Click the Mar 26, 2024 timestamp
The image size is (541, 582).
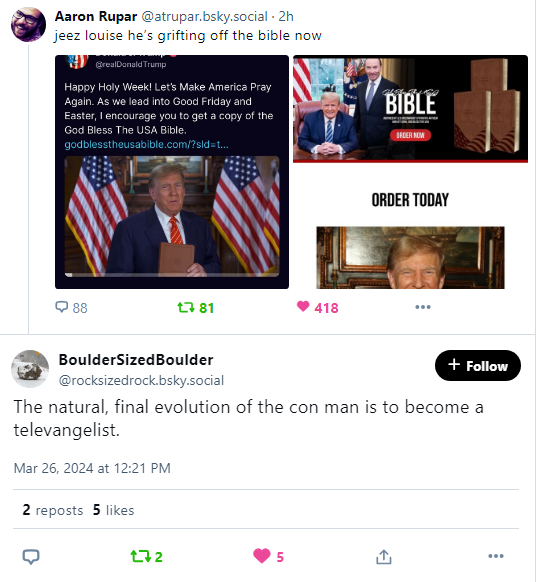click(92, 468)
